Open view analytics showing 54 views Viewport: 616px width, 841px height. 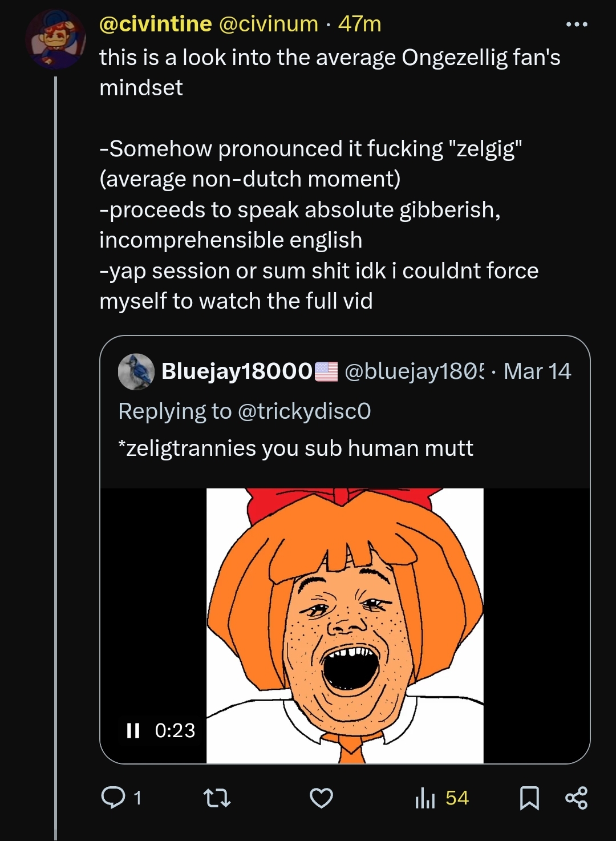coord(442,798)
